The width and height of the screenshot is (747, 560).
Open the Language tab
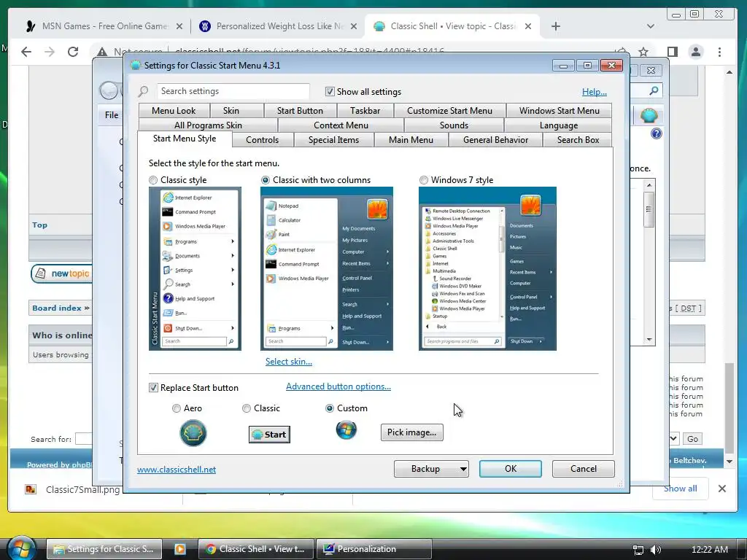tap(558, 125)
